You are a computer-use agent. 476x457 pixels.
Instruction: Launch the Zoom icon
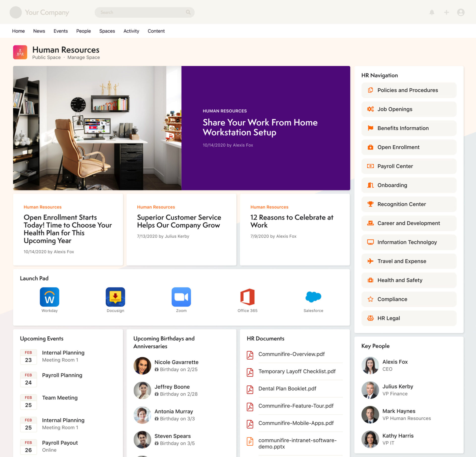pyautogui.click(x=181, y=297)
